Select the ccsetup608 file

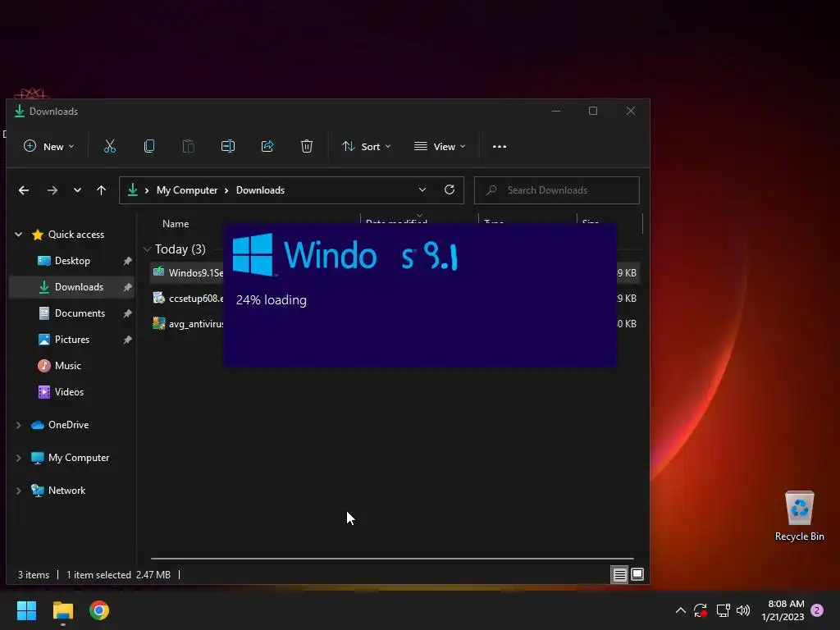[196, 299]
